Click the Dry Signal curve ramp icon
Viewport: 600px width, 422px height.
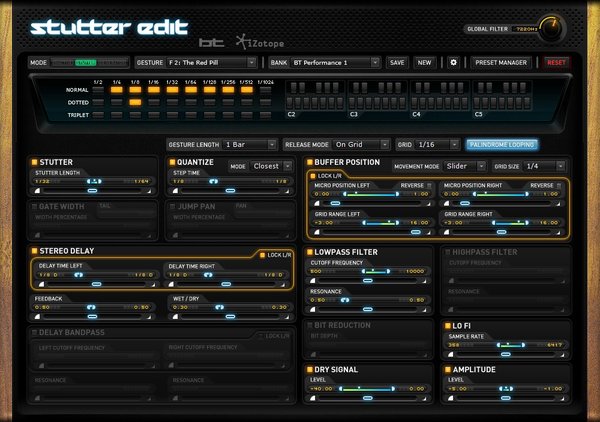click(313, 398)
